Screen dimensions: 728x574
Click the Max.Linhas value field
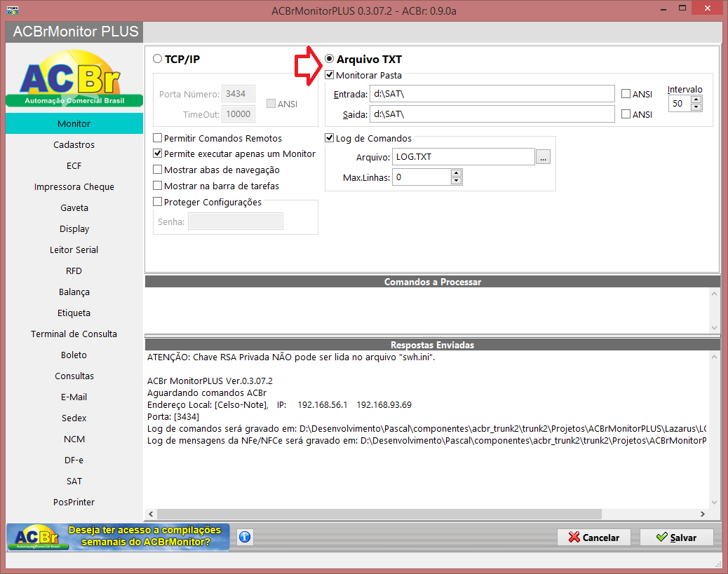coord(422,177)
